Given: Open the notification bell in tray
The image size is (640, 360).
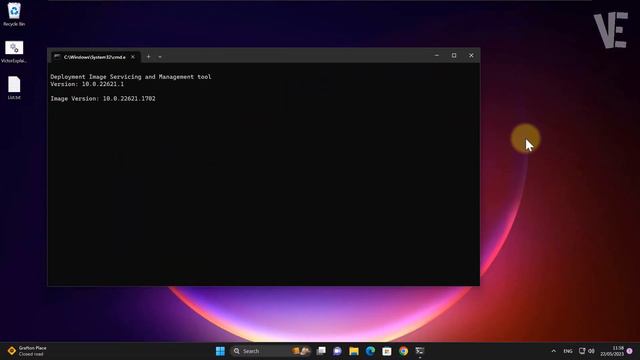Looking at the screenshot, I should point(629,351).
